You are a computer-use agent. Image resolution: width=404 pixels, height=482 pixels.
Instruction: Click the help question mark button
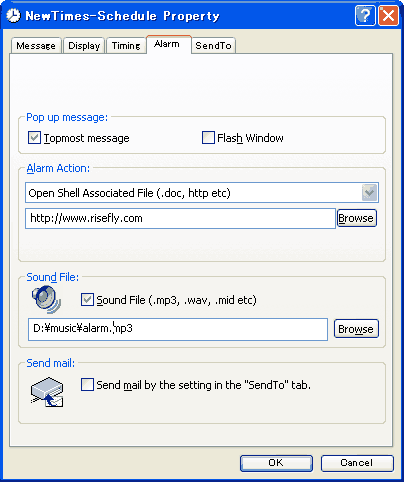pyautogui.click(x=365, y=15)
